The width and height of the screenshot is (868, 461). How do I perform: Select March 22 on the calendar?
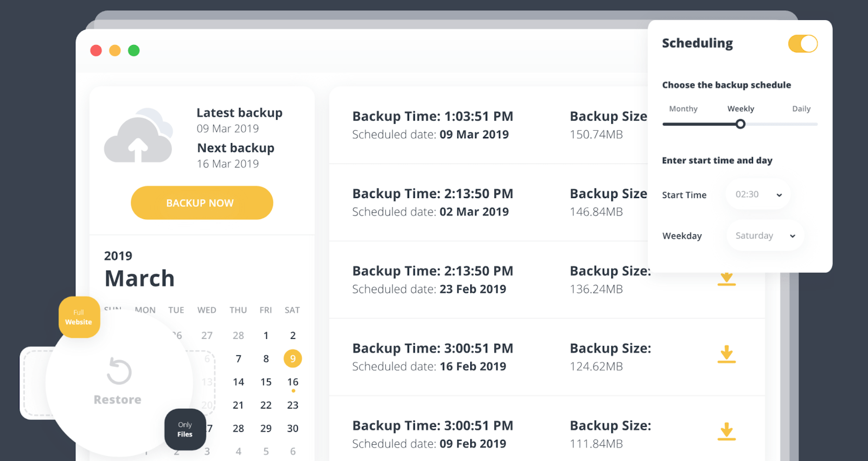tap(266, 405)
